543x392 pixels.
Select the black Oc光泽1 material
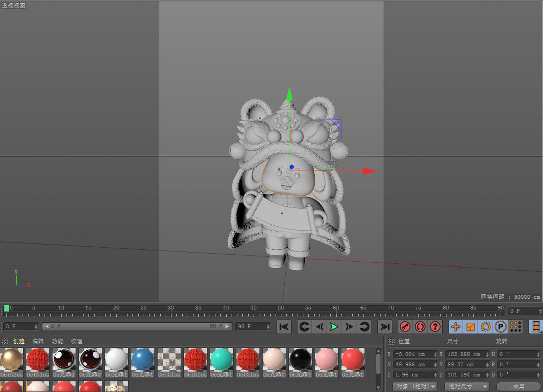tap(300, 363)
